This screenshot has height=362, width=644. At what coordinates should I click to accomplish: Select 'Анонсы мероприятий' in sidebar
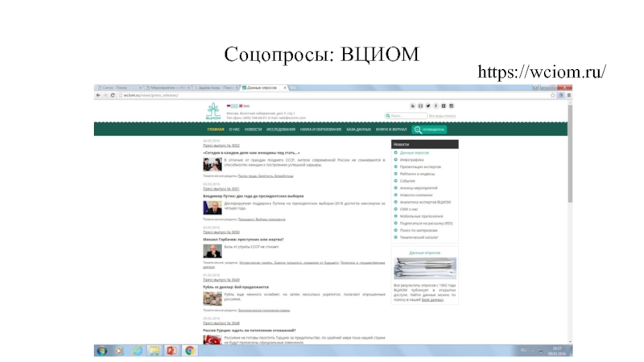[x=419, y=188]
